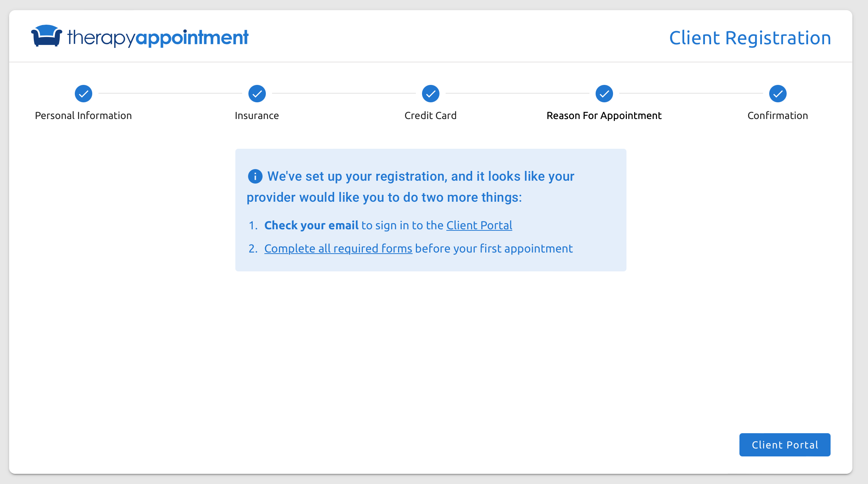Click the Client Portal button bottom right
Screen dimensions: 868x484
pyautogui.click(x=784, y=445)
